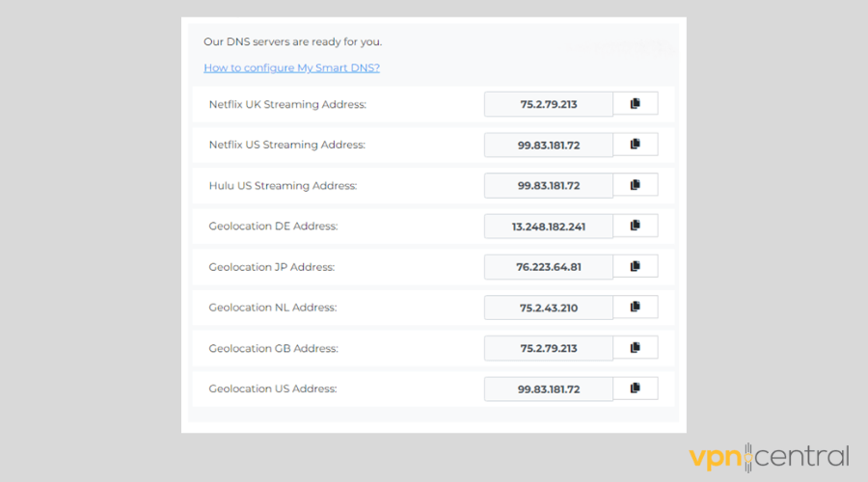Copy the Geolocation US address

635,388
